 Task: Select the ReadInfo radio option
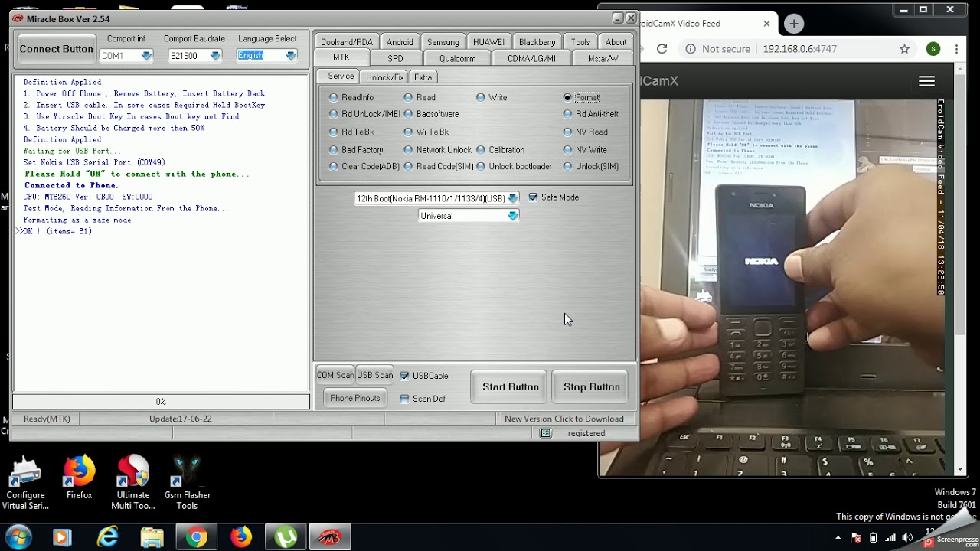pos(351,97)
